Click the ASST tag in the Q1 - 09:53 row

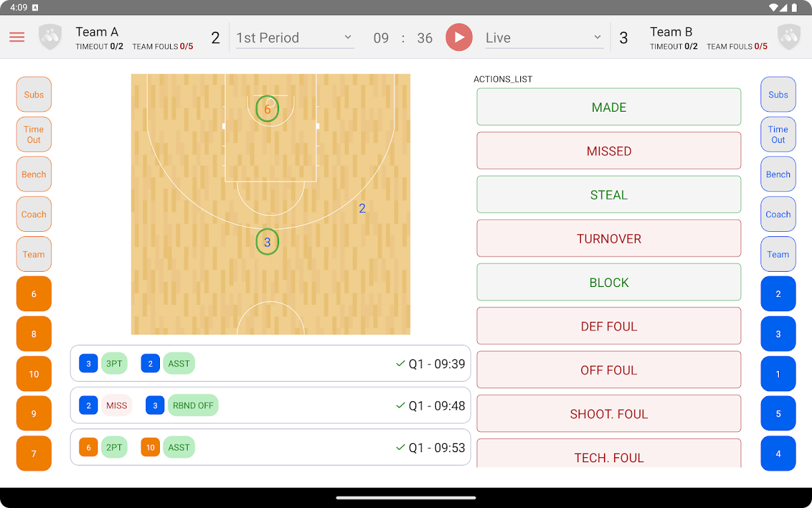coord(179,448)
